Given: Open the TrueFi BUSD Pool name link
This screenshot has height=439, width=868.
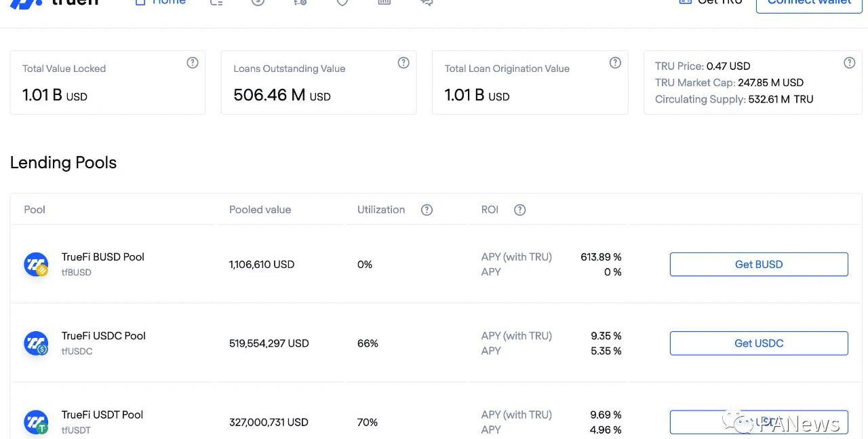Looking at the screenshot, I should pos(103,257).
